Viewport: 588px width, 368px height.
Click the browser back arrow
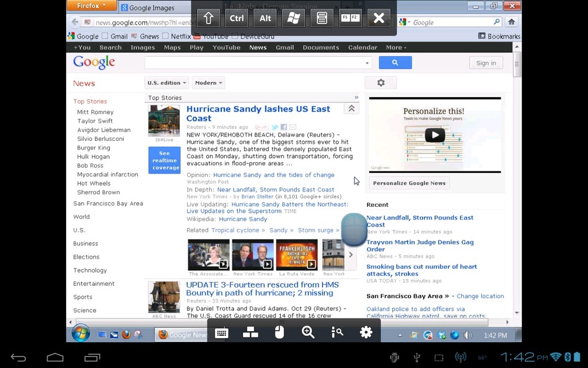coord(75,22)
